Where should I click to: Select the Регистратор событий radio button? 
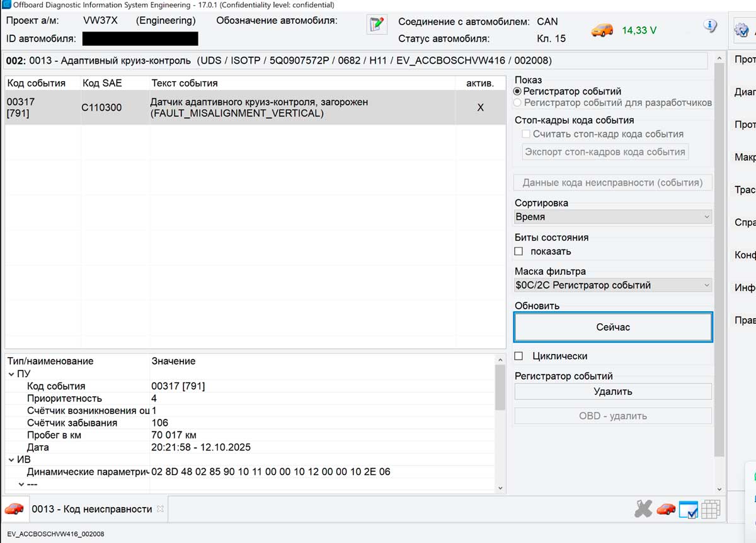coord(518,91)
